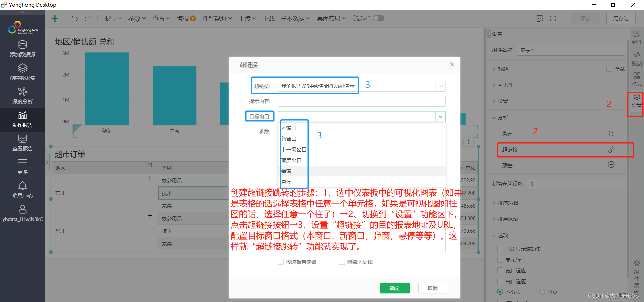The height and width of the screenshot is (302, 644).
Task: Open the 上传 menu
Action: point(247,18)
